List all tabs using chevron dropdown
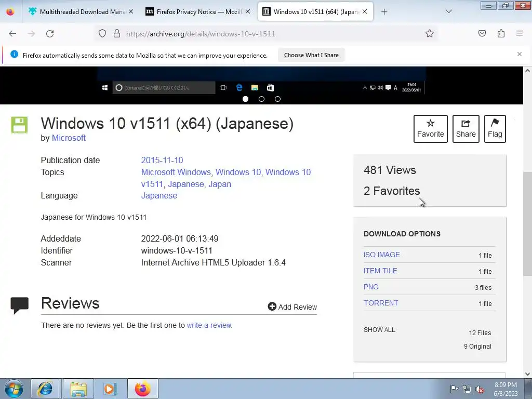Screen dimensions: 532x399 (448, 11)
